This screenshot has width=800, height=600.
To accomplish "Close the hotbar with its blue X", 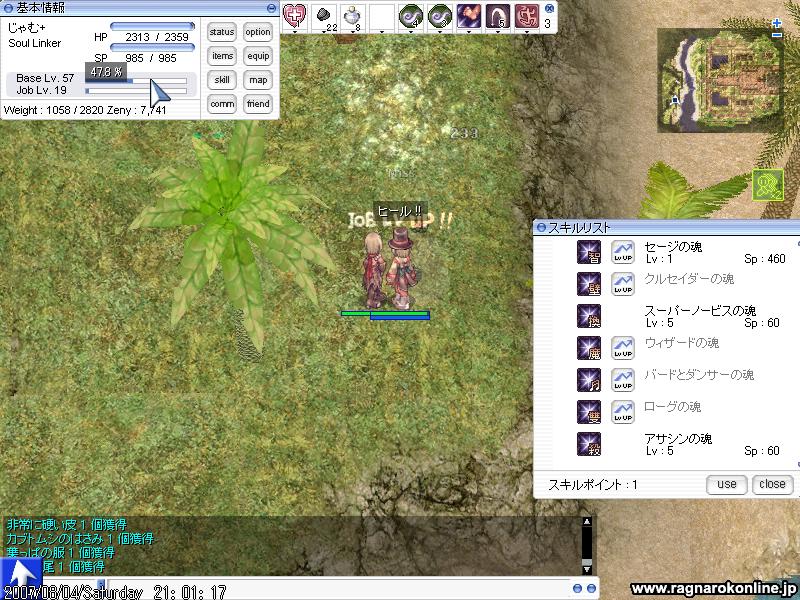I will [x=549, y=8].
